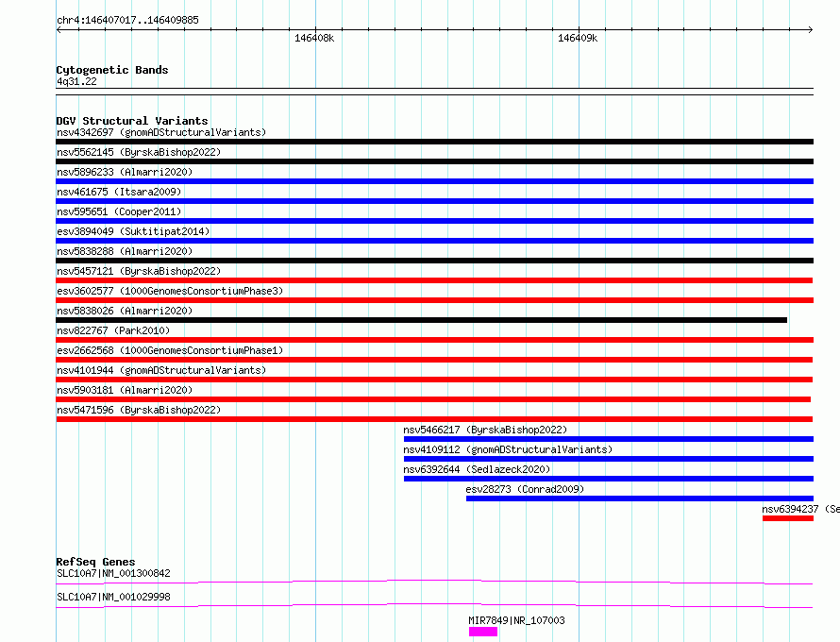840x642 pixels.
Task: Click shorter black bar of nsv5838026
Action: point(422,320)
